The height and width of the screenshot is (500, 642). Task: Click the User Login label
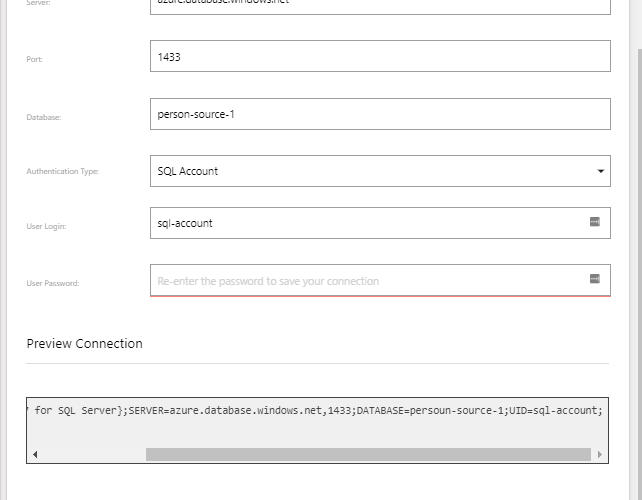pos(47,227)
